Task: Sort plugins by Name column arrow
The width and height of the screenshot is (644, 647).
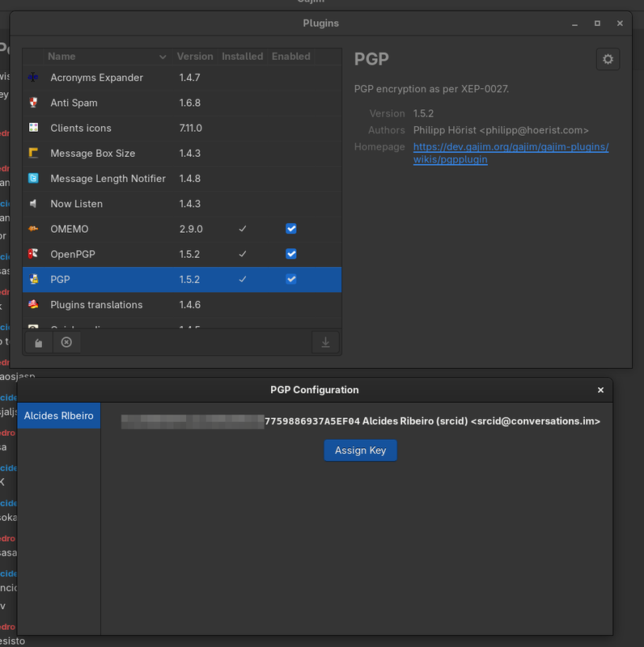Action: 163,57
